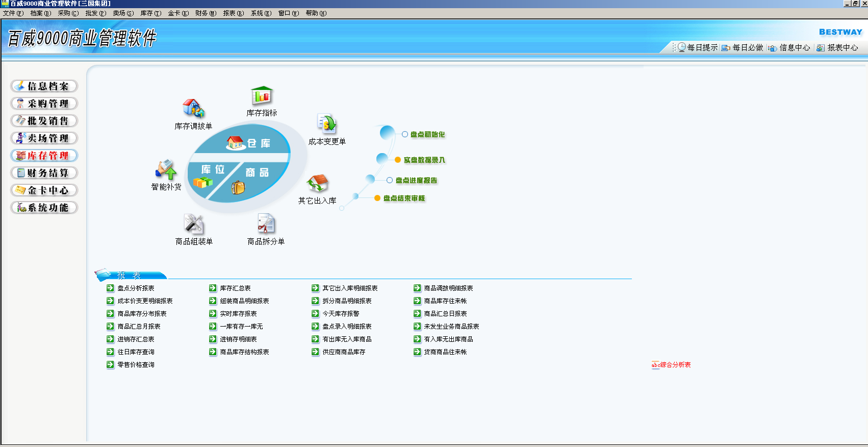Select the 批发销售 sidebar button
The width and height of the screenshot is (868, 447).
tap(44, 121)
